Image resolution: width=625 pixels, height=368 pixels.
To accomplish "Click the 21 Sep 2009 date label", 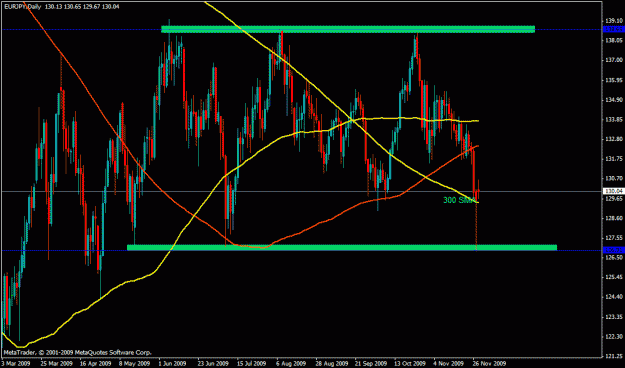I will [371, 364].
